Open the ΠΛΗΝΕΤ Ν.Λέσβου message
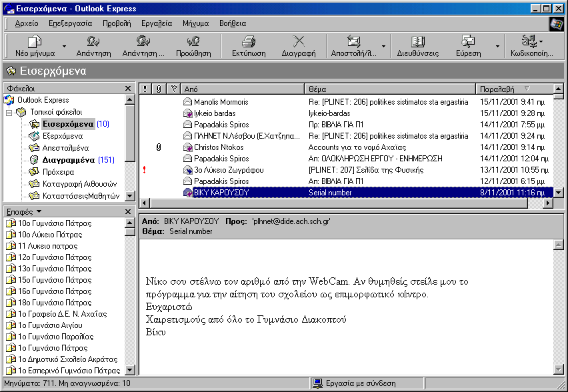 click(346, 136)
